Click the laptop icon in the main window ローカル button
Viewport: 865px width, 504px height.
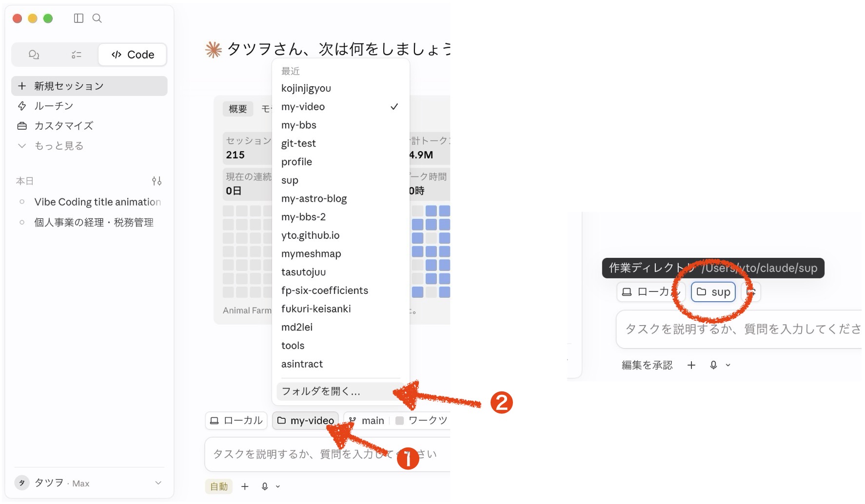pos(214,421)
